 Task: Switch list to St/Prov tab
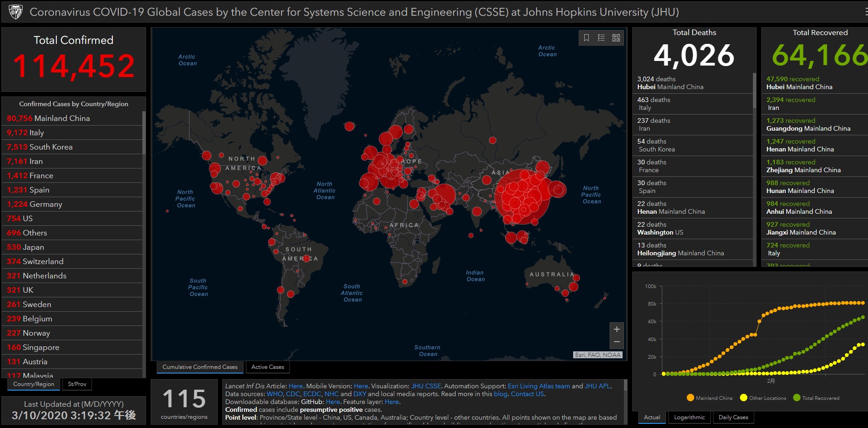(77, 384)
